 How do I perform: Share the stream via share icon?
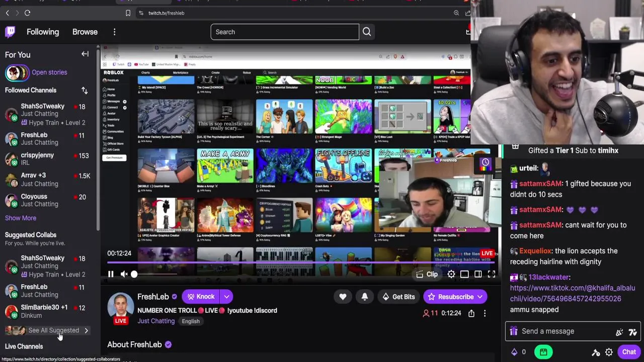click(x=471, y=313)
